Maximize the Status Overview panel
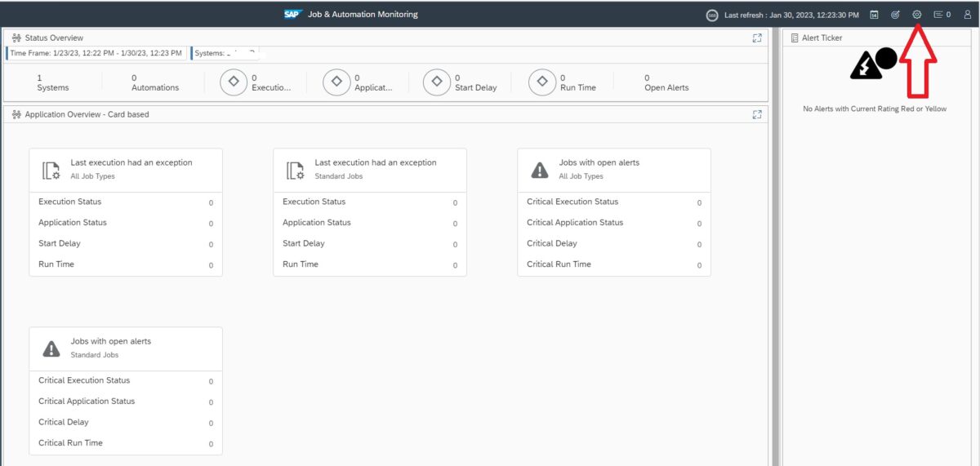 [757, 38]
